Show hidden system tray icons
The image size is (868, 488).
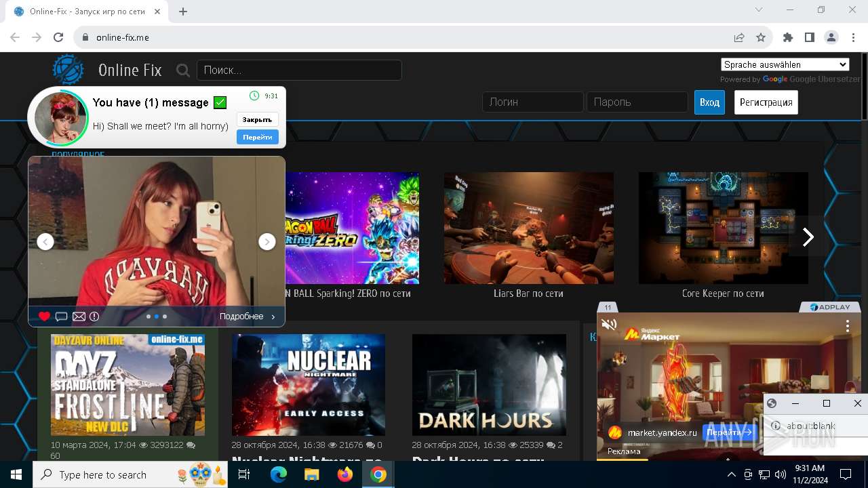[732, 474]
